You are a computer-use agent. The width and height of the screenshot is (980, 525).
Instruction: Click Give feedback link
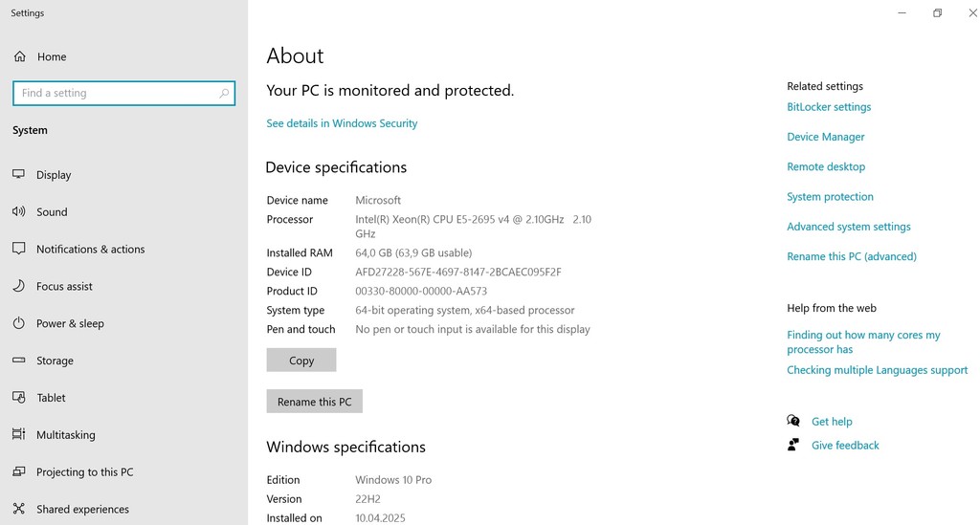(845, 445)
